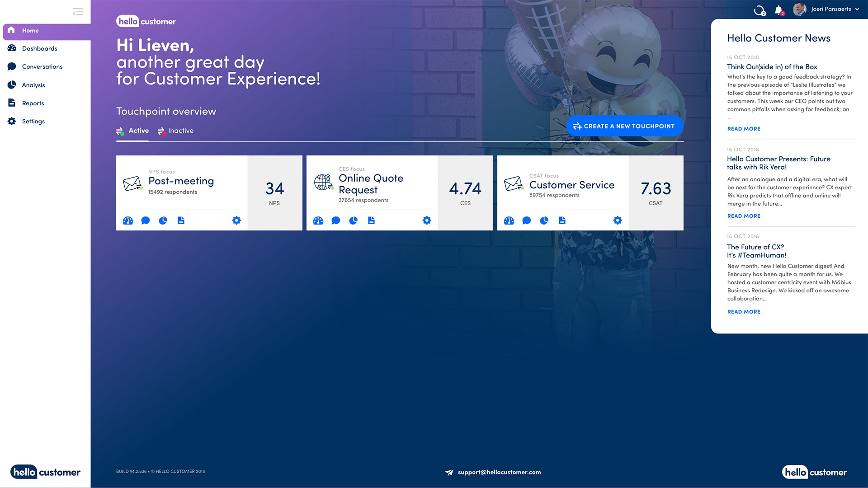The width and height of the screenshot is (868, 488).
Task: Click the Post-meeting NPS score 34
Action: tap(274, 188)
